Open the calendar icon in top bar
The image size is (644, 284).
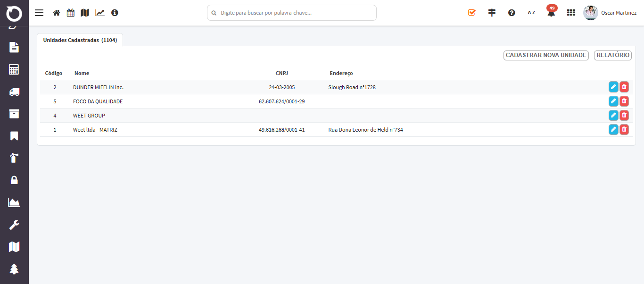pos(71,13)
